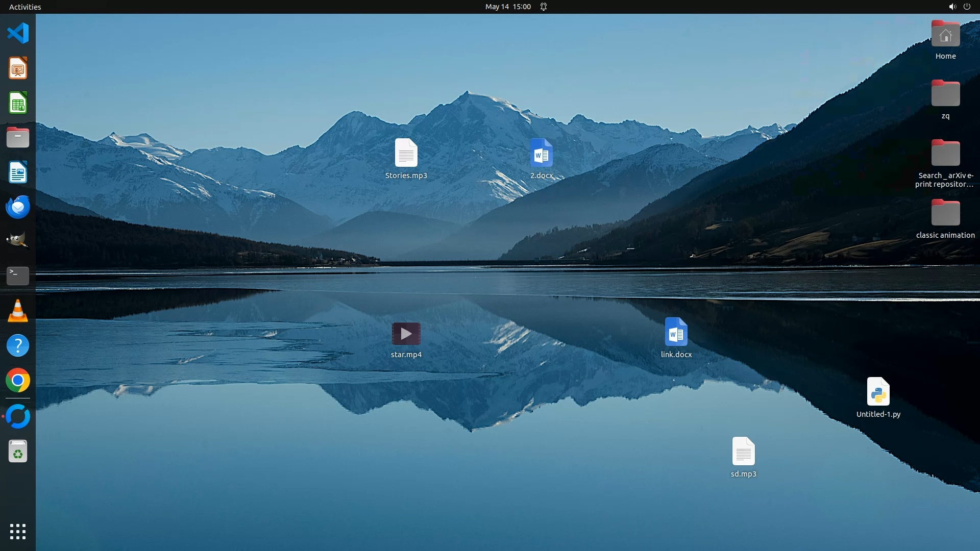Show Applications grid button
Screen dimensions: 980x551
coord(18,531)
